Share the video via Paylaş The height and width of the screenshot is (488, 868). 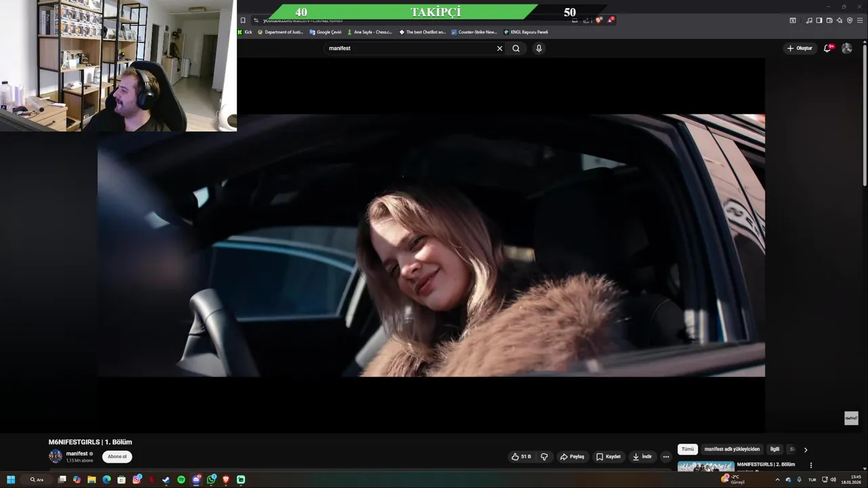point(572,457)
